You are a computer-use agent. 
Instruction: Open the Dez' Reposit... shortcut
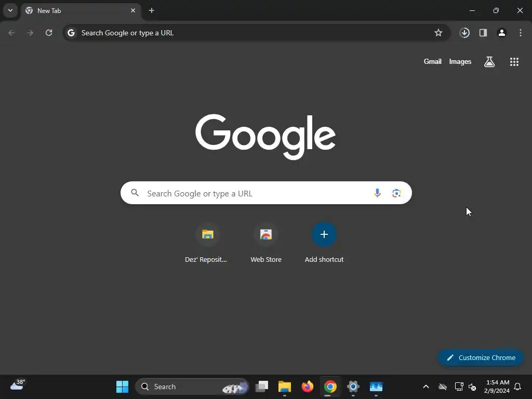(207, 243)
